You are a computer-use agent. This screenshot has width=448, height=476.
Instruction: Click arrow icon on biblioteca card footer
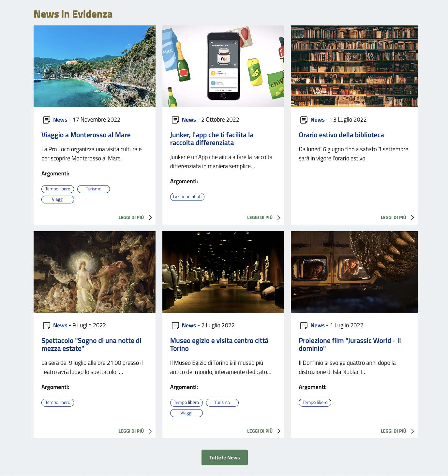pyautogui.click(x=412, y=218)
